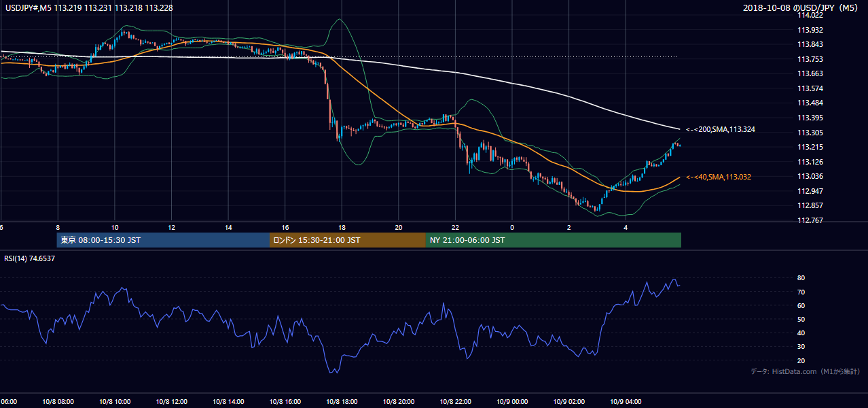Click the RSI(14) 74.6537 indicator label
868x408 pixels.
click(x=30, y=258)
